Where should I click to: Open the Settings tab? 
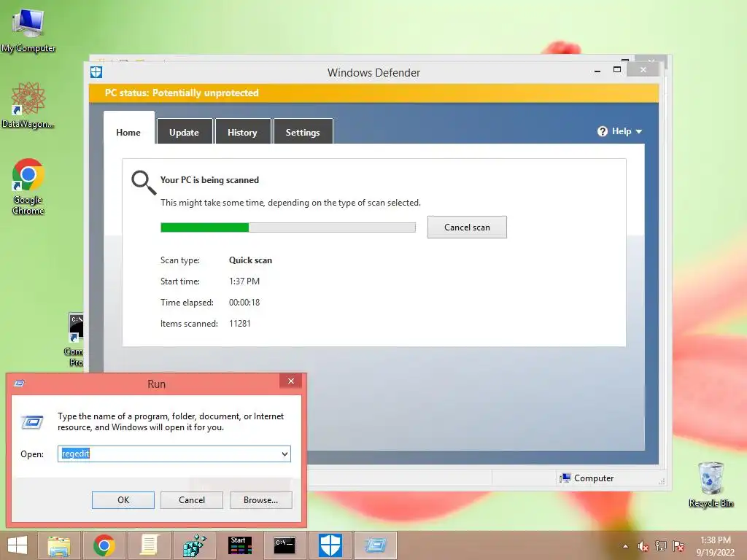click(x=303, y=132)
